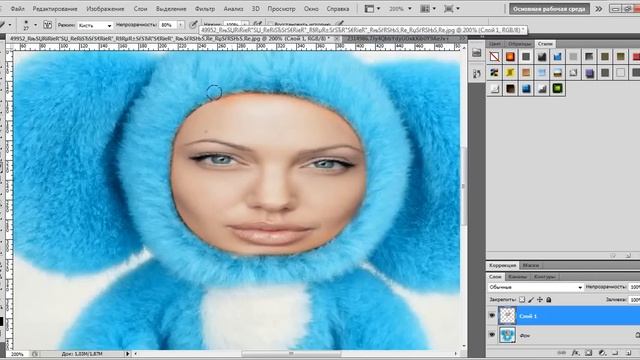The image size is (640, 360).
Task: Open the Справка menu
Action: [338, 8]
